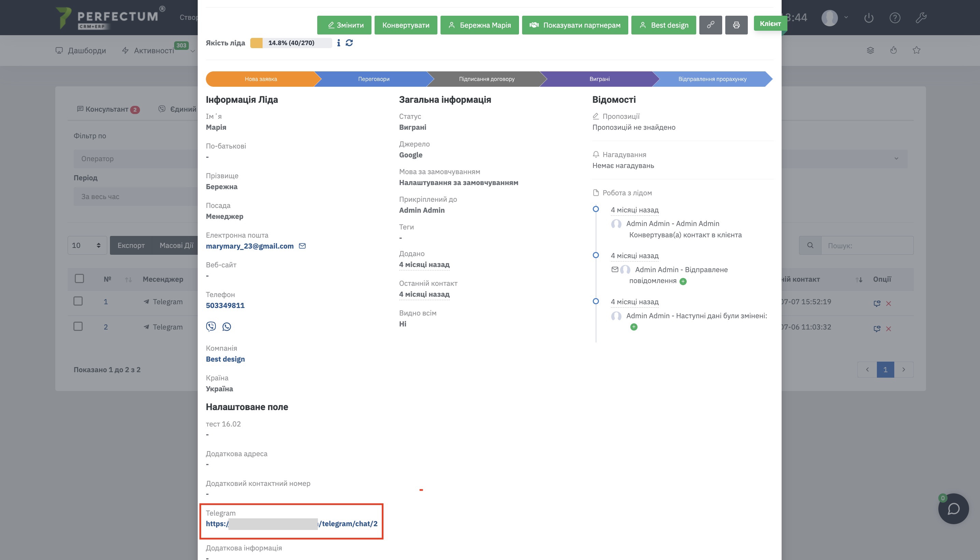The height and width of the screenshot is (560, 980).
Task: Refresh the lead quality score
Action: (x=349, y=43)
